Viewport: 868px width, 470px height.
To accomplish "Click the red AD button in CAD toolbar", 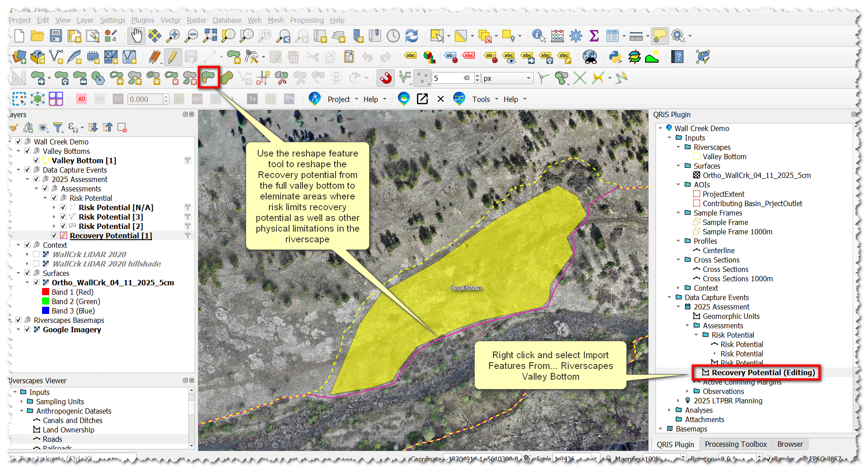I will [81, 99].
